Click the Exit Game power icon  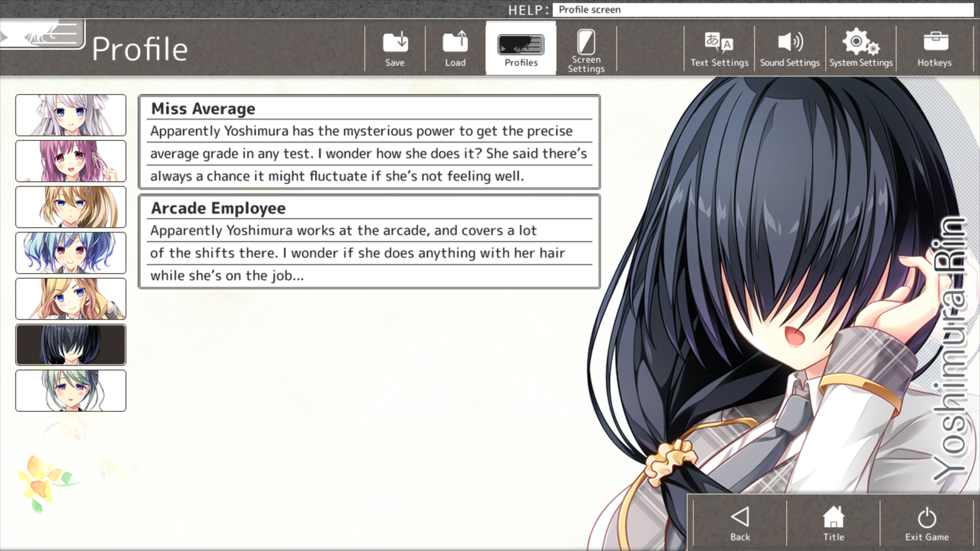coord(926,518)
